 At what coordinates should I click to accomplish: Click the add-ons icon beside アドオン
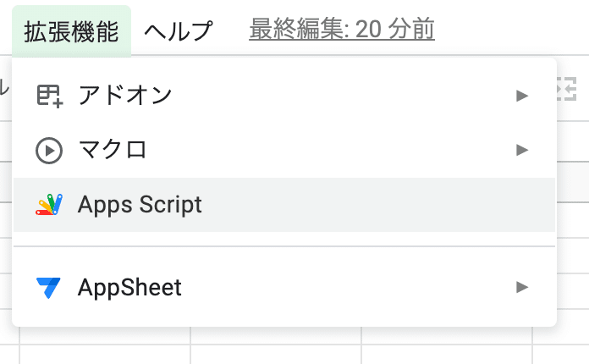point(49,96)
